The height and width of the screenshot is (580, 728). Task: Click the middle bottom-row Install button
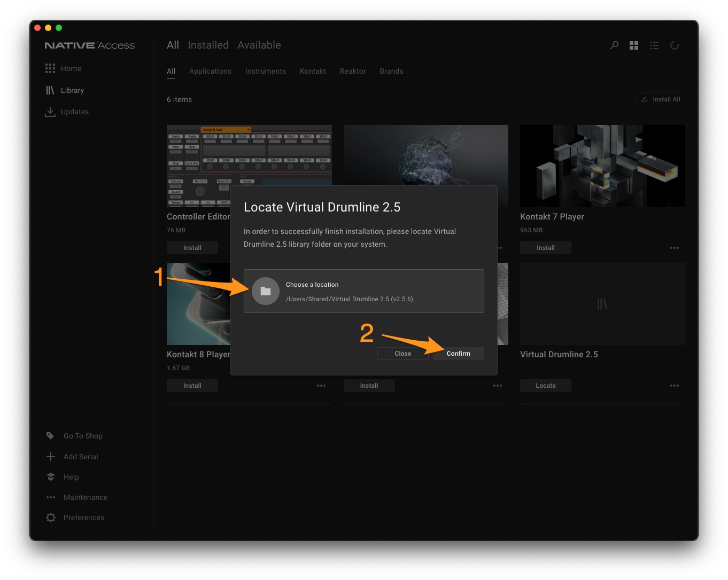pyautogui.click(x=369, y=386)
